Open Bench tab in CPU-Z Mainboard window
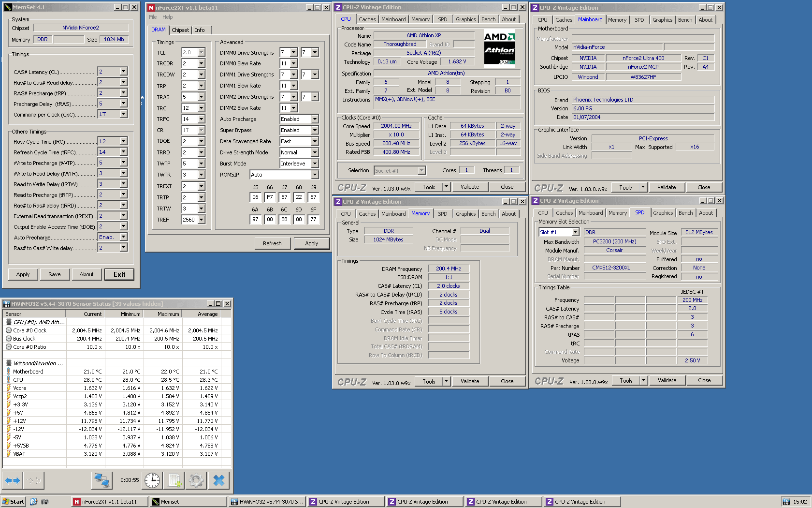This screenshot has width=812, height=508. pos(685,20)
